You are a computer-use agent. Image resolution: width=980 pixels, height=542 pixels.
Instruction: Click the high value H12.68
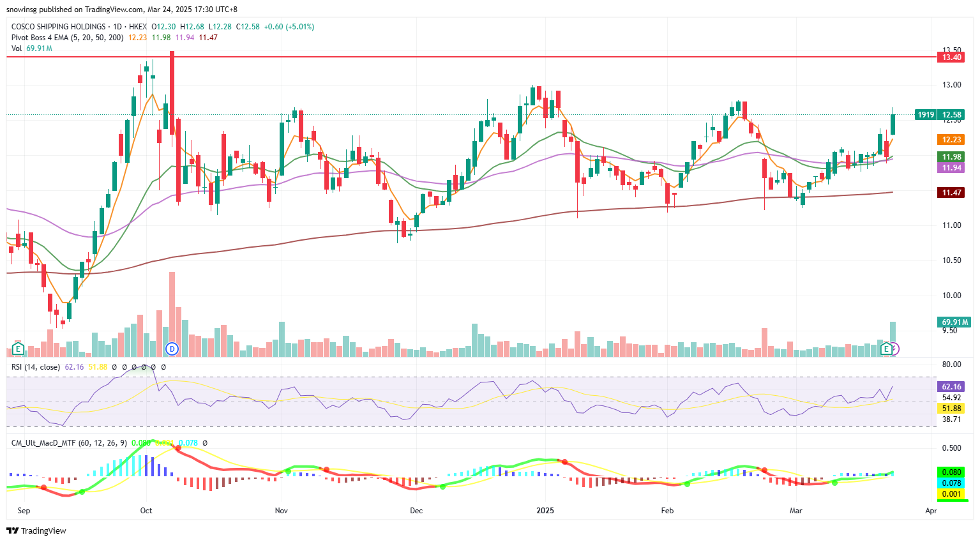pyautogui.click(x=192, y=27)
